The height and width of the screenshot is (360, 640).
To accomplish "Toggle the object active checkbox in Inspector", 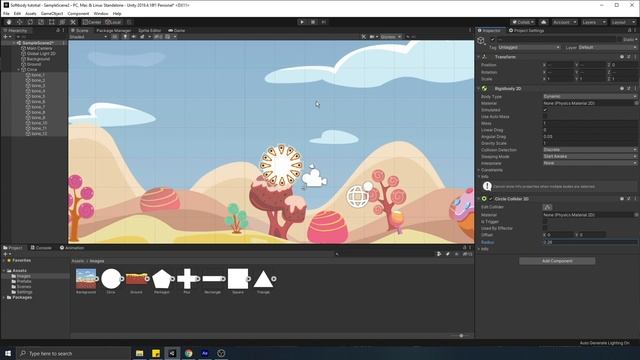I will point(493,40).
